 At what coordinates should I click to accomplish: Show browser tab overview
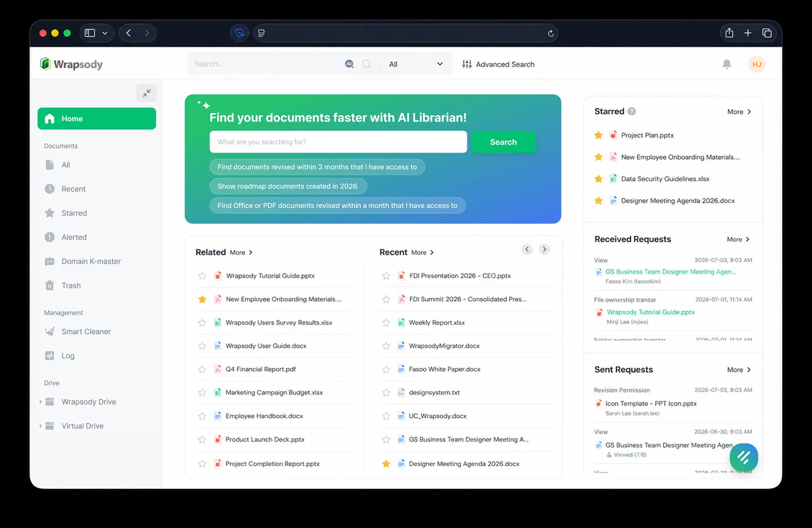(x=767, y=33)
